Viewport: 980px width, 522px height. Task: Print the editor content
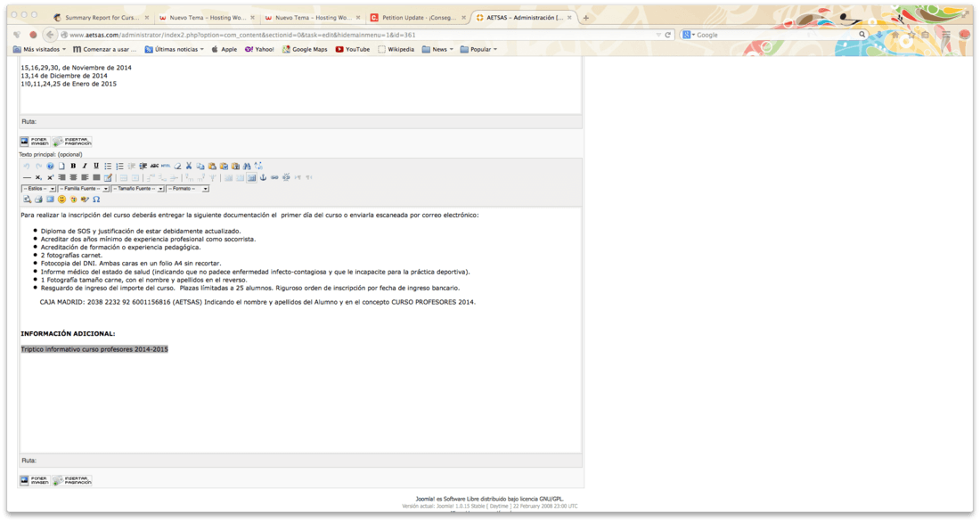38,200
